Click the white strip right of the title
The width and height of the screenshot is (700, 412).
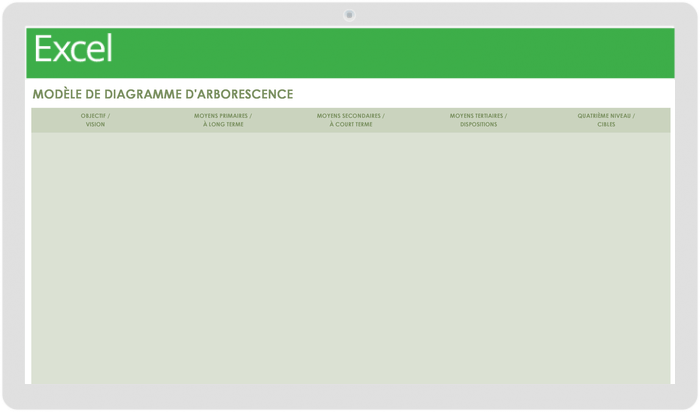coord(482,93)
